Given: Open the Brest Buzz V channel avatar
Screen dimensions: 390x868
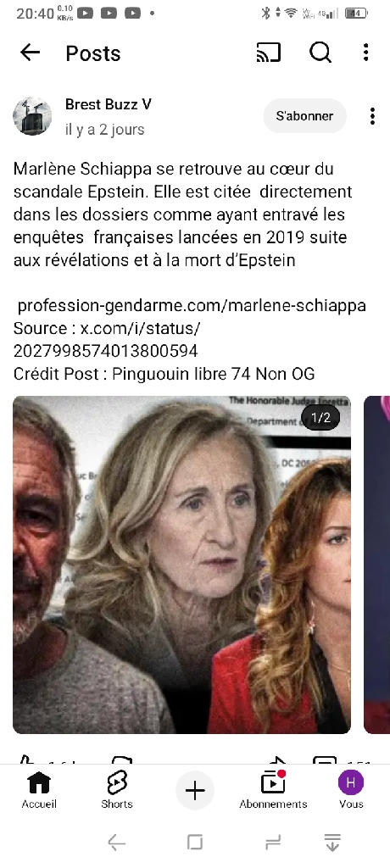Looking at the screenshot, I should click(32, 116).
